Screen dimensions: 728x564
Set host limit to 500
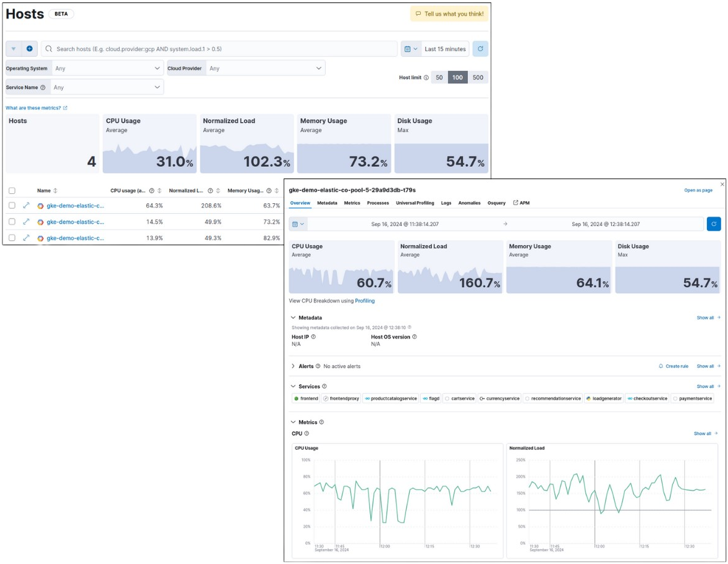pos(478,77)
